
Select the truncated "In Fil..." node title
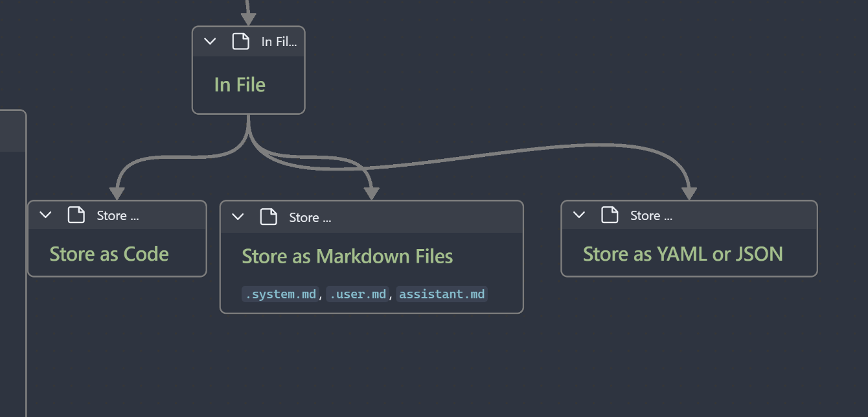(x=279, y=42)
